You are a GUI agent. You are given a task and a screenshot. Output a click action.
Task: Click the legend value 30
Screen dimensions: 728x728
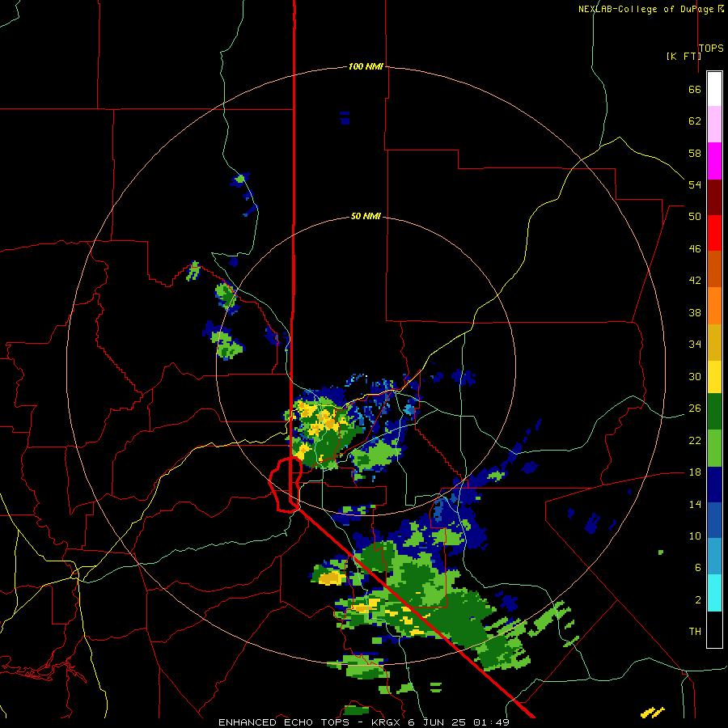click(x=695, y=377)
